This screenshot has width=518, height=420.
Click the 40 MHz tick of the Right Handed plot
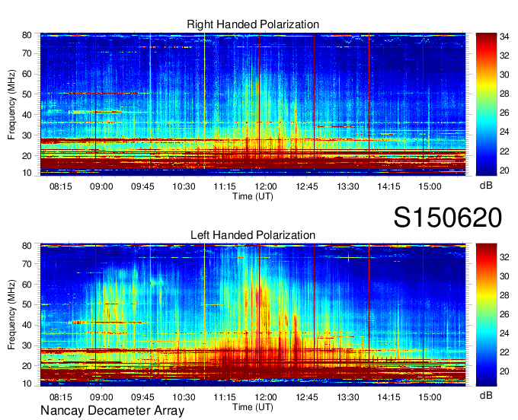click(x=27, y=114)
